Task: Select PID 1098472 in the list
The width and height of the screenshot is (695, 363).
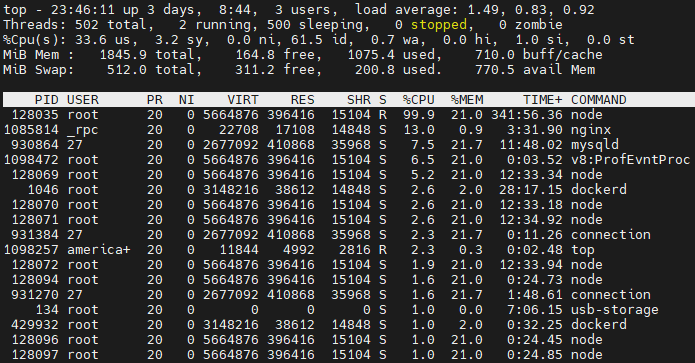Action: pos(31,160)
